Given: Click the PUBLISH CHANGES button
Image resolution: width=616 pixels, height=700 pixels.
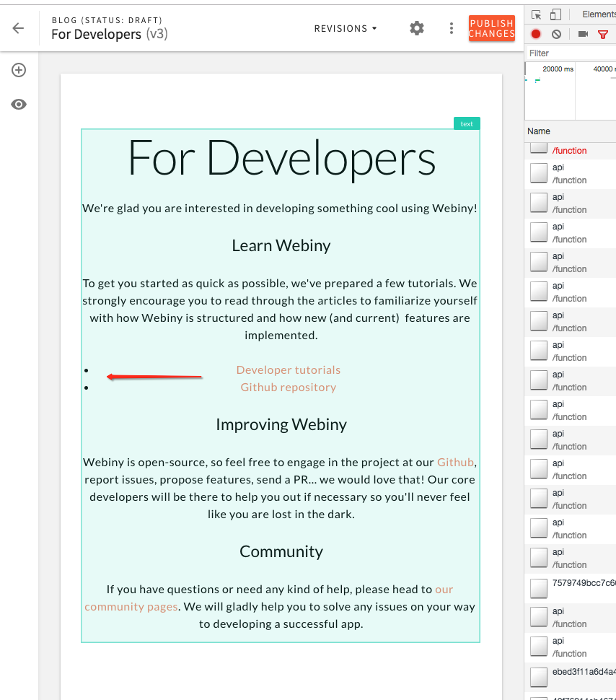Looking at the screenshot, I should click(491, 28).
